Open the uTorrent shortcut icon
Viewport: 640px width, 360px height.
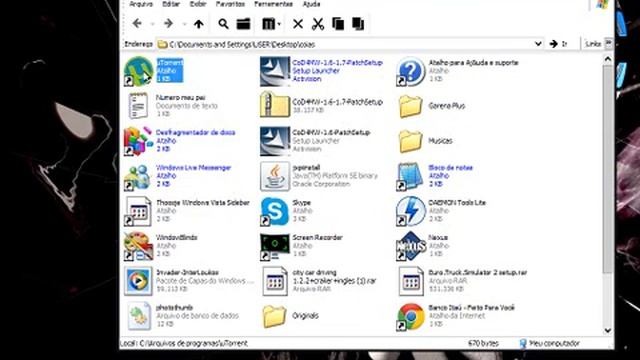(138, 71)
